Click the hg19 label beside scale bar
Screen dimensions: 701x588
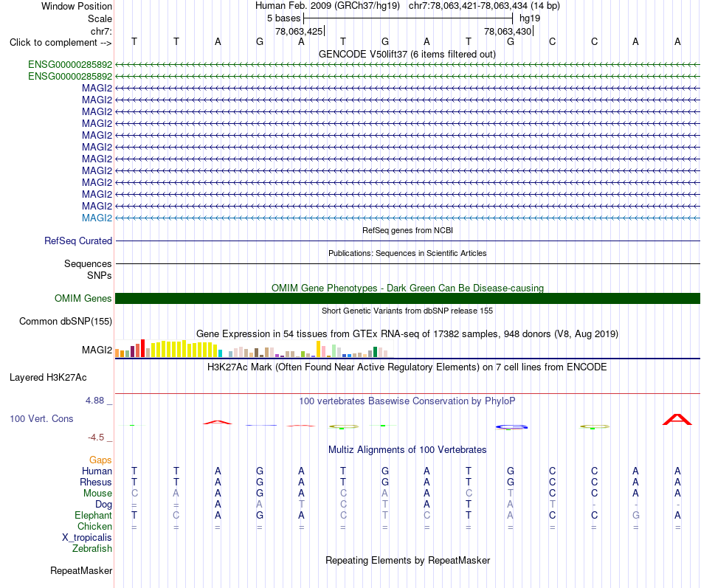point(530,18)
